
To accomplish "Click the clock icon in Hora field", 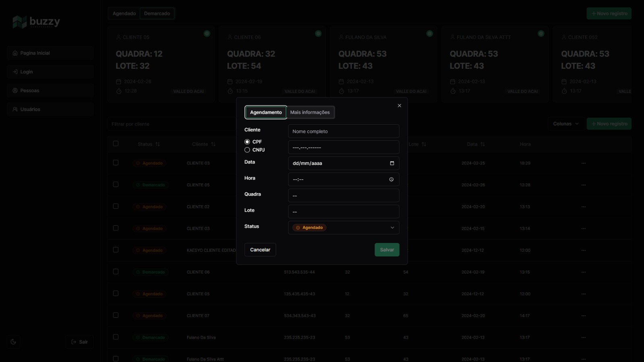I will pyautogui.click(x=391, y=179).
